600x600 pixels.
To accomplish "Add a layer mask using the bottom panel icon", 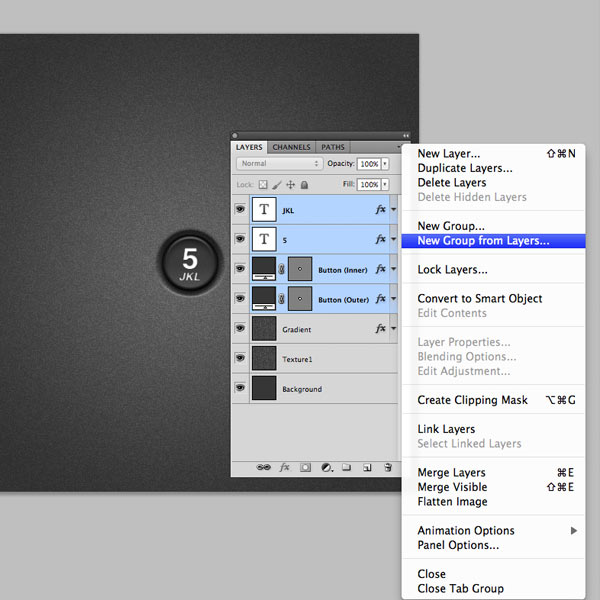I will (x=305, y=467).
